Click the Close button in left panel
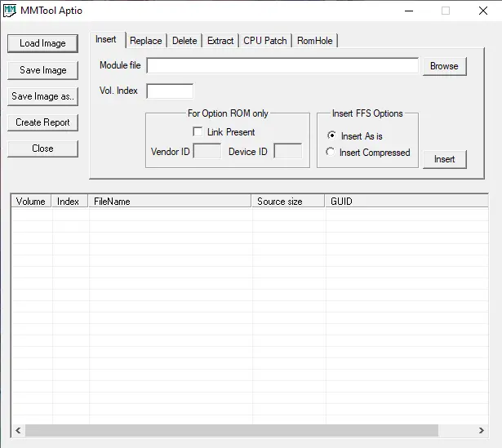502x448 pixels. click(x=42, y=149)
